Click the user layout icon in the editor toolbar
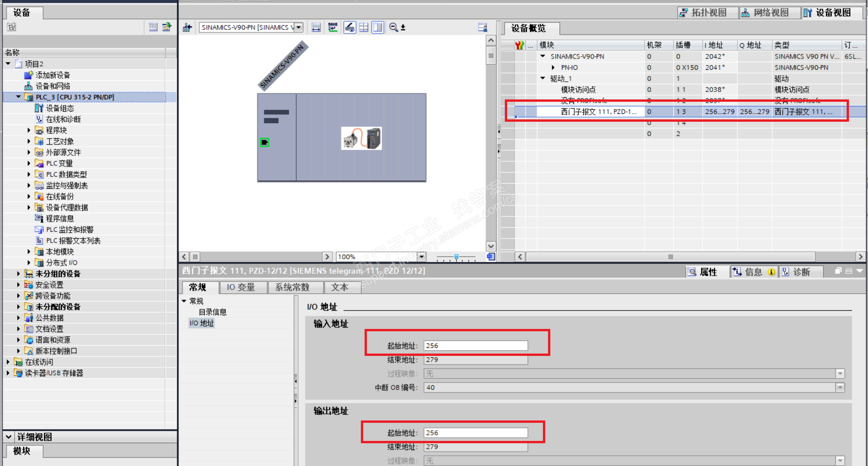 (483, 27)
